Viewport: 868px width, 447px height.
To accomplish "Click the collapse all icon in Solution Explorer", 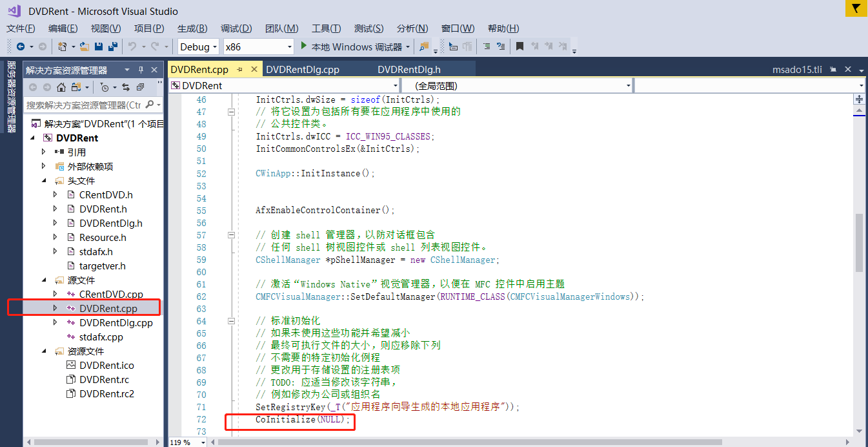I will (x=139, y=87).
